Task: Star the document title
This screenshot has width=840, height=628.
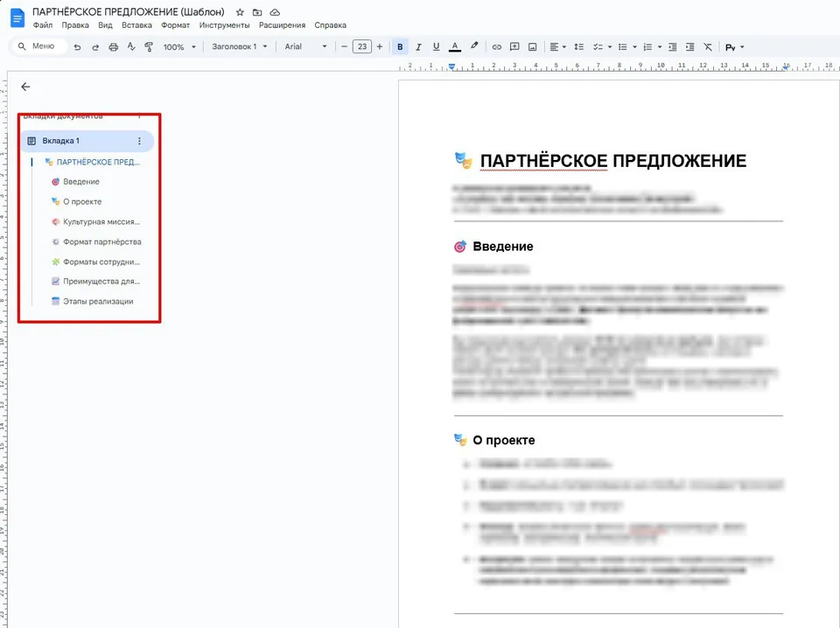Action: [x=240, y=11]
